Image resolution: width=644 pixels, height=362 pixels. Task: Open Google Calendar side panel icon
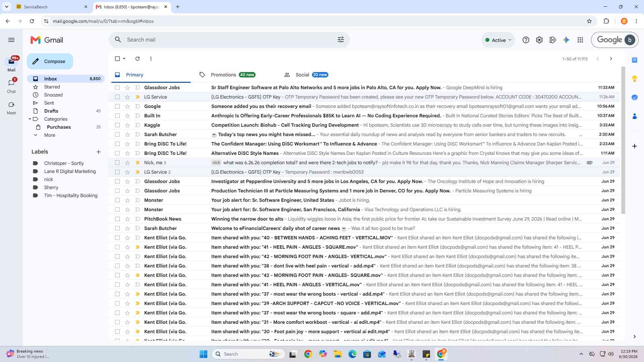(634, 60)
